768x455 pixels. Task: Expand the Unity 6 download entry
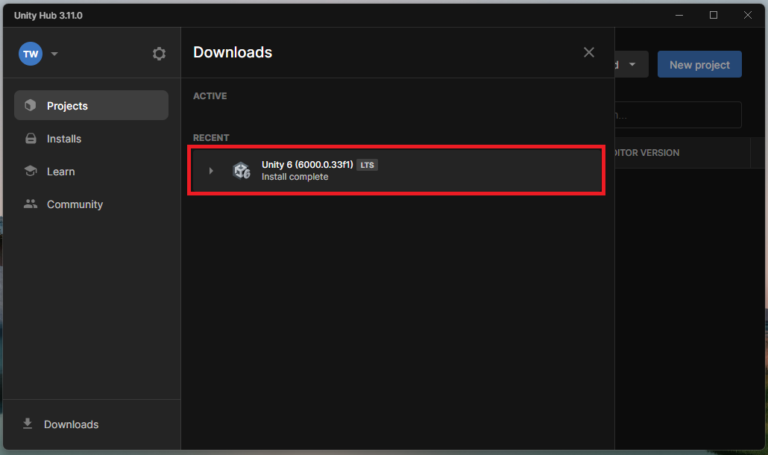click(x=210, y=171)
